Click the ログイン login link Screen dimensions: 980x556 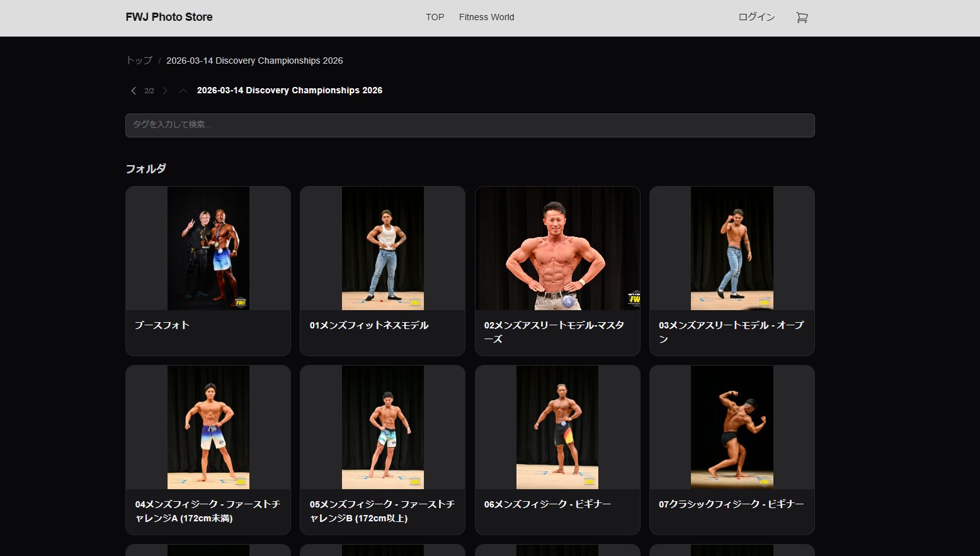coord(756,17)
